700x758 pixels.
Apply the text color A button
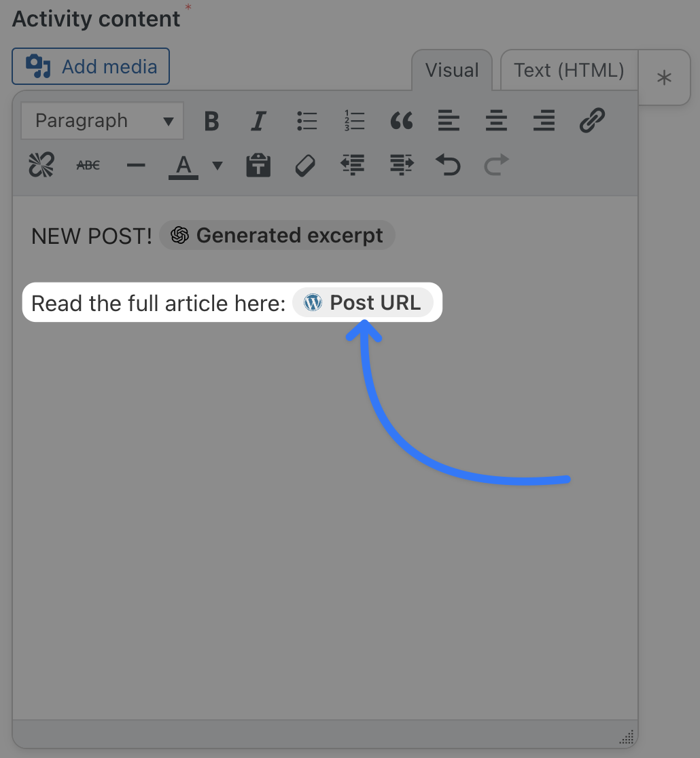click(183, 167)
